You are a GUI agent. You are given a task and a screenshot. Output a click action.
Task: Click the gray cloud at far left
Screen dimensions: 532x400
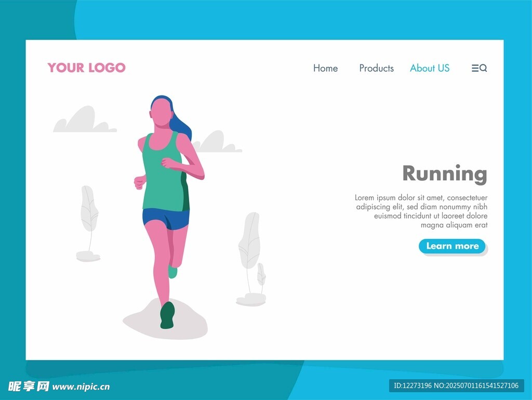[83, 122]
